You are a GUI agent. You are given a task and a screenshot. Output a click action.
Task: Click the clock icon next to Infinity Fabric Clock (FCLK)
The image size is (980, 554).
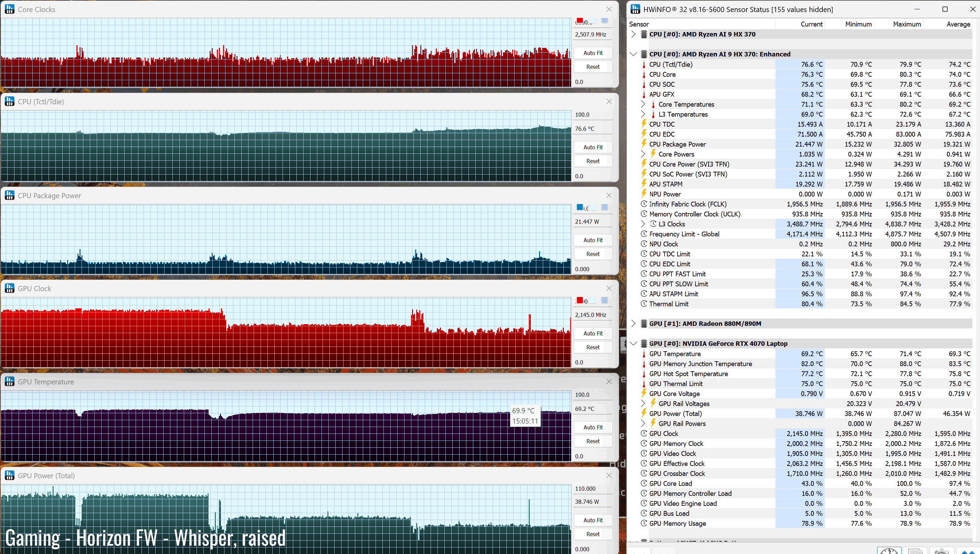[644, 204]
